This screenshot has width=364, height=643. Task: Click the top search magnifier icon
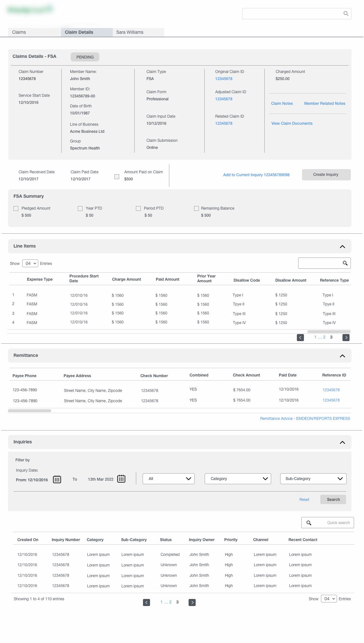346,14
